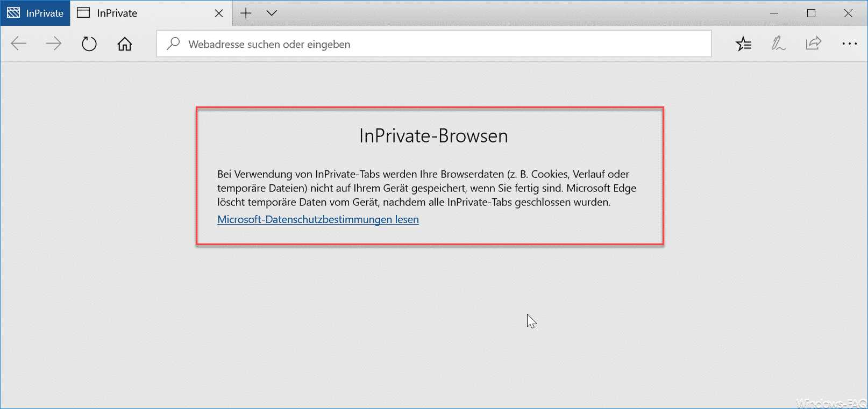This screenshot has height=409, width=868.
Task: Open the Favorites hub star icon
Action: coord(744,44)
